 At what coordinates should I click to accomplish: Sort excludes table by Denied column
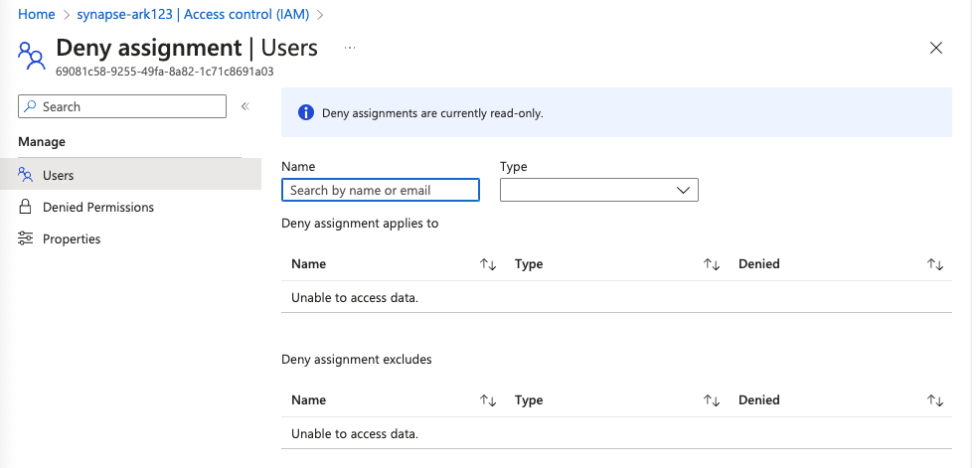pyautogui.click(x=934, y=400)
